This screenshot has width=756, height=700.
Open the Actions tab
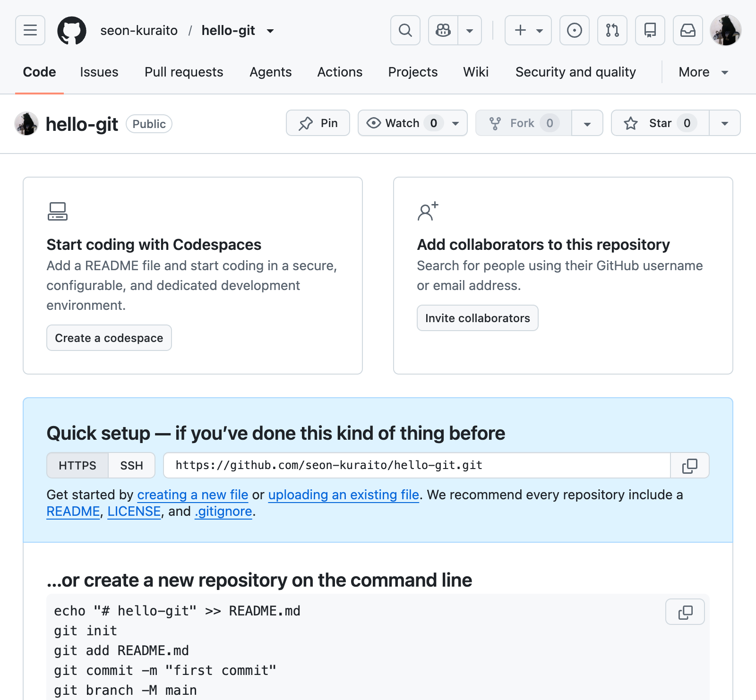pos(340,72)
